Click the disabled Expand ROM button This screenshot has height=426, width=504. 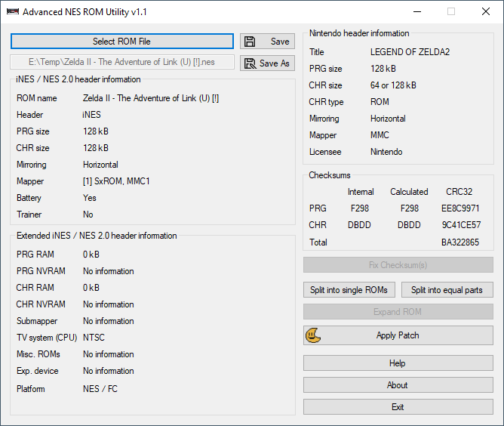(398, 312)
